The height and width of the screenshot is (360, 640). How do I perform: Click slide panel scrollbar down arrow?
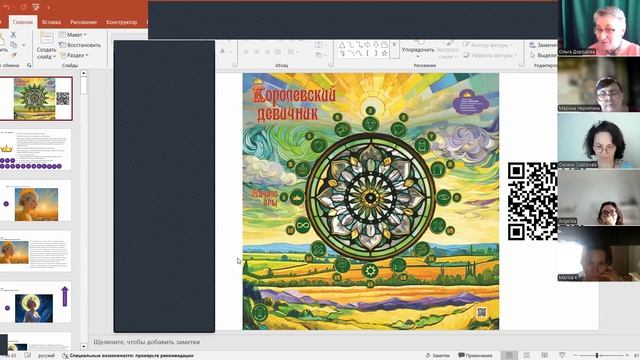(x=84, y=347)
